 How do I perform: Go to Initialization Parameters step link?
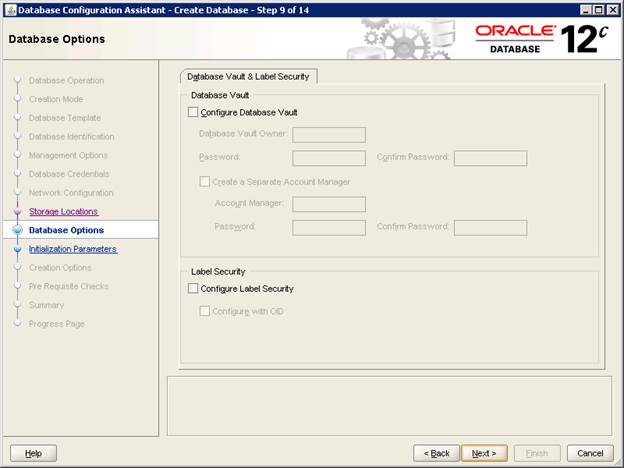coord(72,249)
